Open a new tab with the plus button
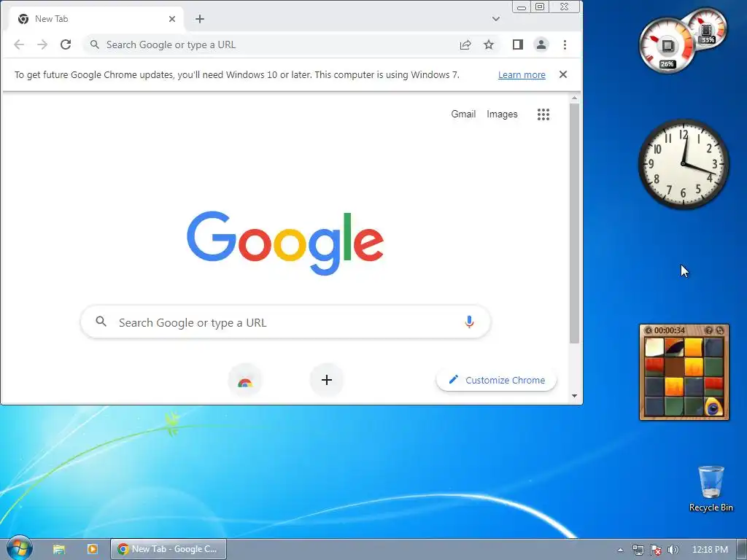 pyautogui.click(x=200, y=19)
